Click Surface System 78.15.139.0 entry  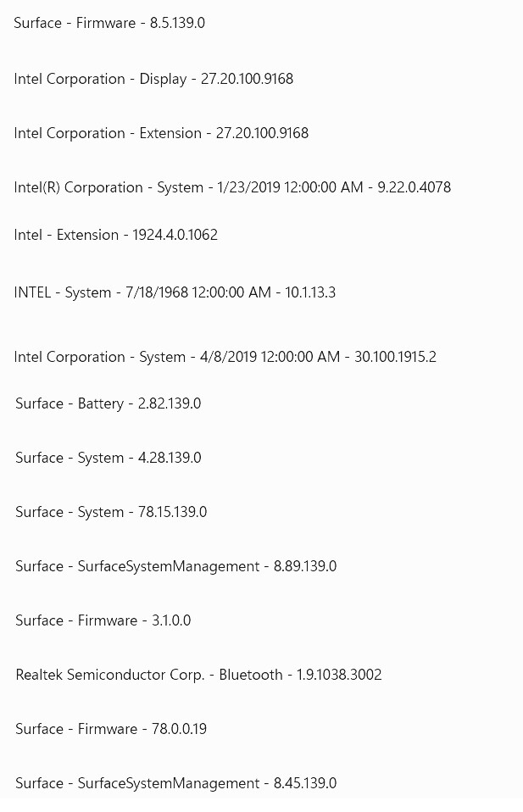[111, 512]
